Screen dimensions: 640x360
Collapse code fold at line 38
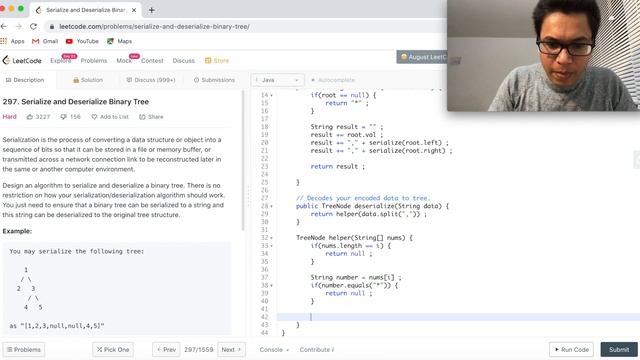(272, 285)
